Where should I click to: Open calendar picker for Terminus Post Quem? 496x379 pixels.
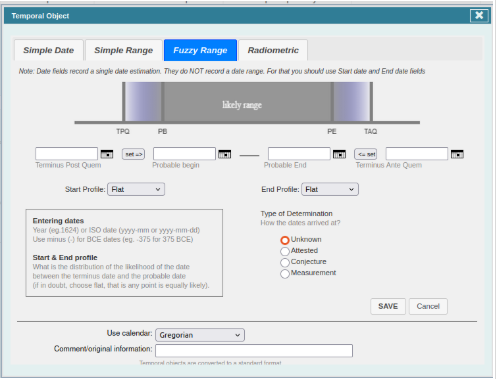tap(107, 154)
